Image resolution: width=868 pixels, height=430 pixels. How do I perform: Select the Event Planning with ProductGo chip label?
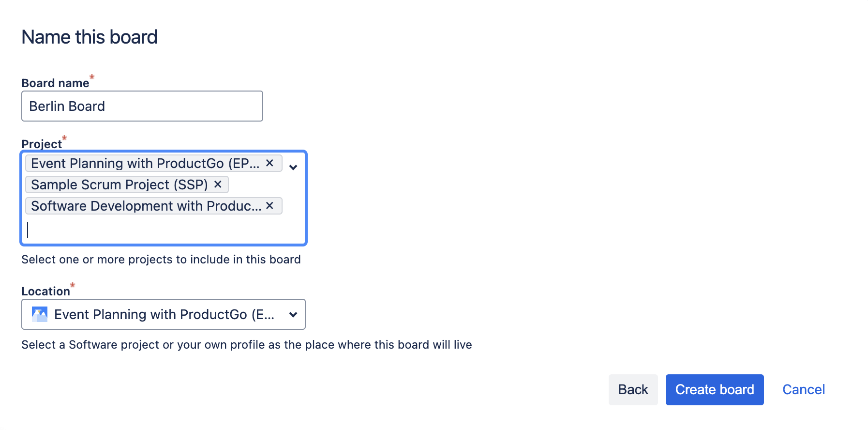[145, 164]
